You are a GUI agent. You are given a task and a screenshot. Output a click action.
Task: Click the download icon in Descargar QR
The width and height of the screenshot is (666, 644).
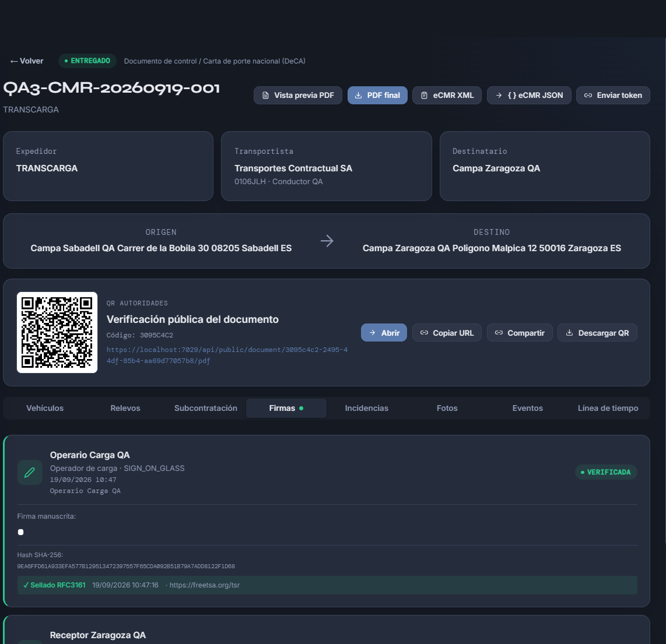570,333
